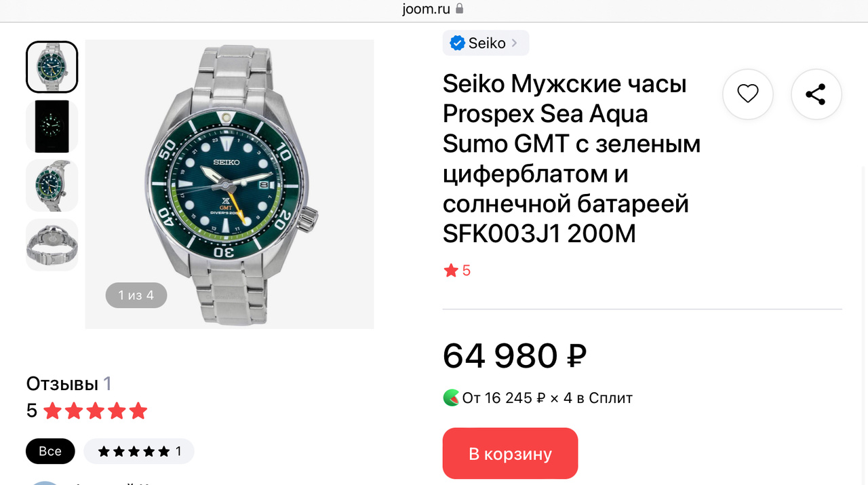This screenshot has height=485, width=868.
Task: Click the five red review stars
Action: coord(96,410)
